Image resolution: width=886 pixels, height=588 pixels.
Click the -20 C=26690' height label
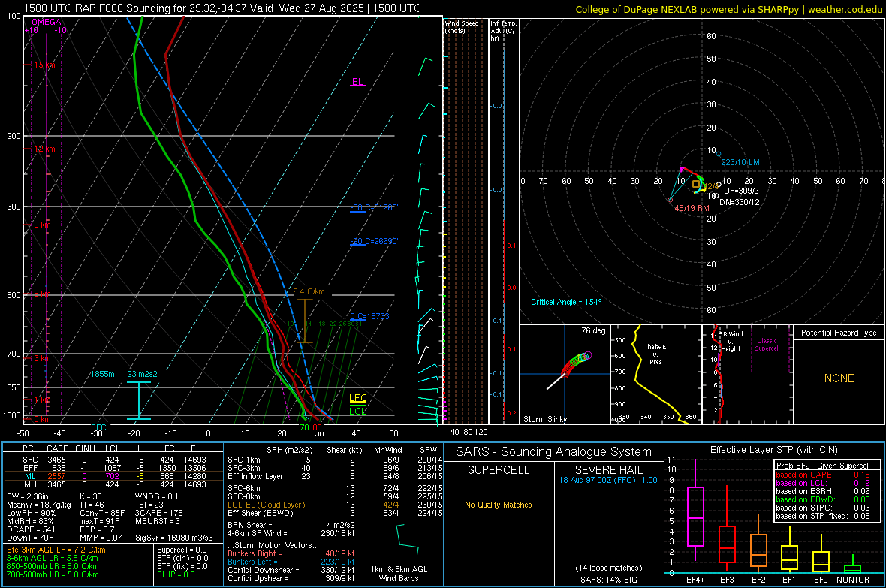click(x=374, y=241)
